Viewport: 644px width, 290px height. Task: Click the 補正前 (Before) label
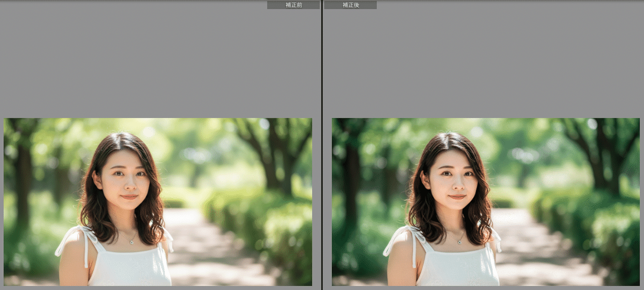(293, 5)
